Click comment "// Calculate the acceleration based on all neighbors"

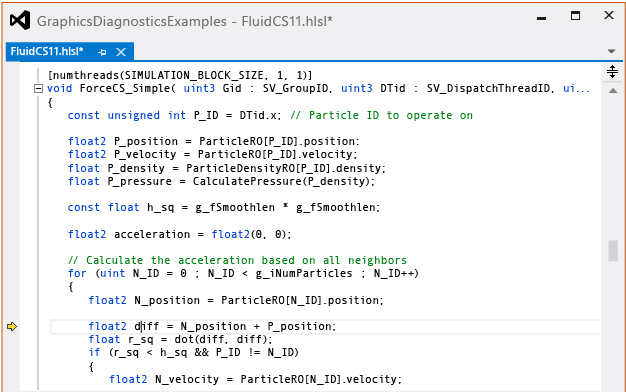pyautogui.click(x=237, y=260)
